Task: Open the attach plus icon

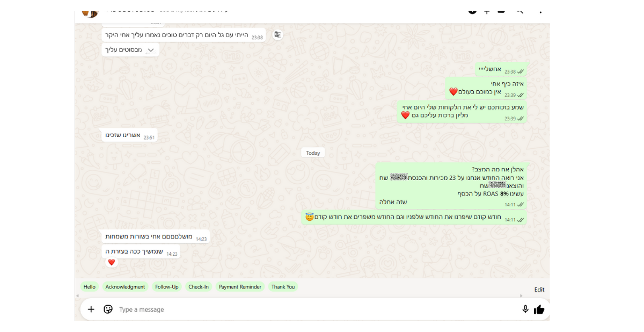Action: (91, 309)
